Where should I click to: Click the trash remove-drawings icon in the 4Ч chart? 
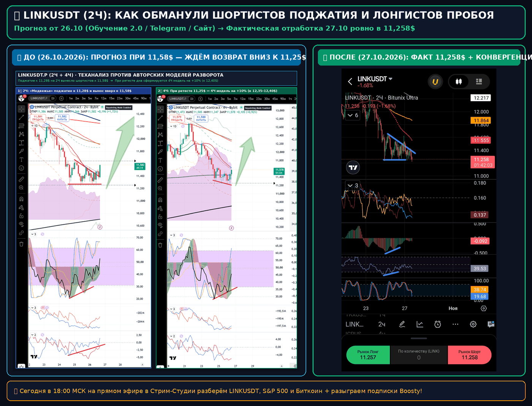tap(160, 245)
